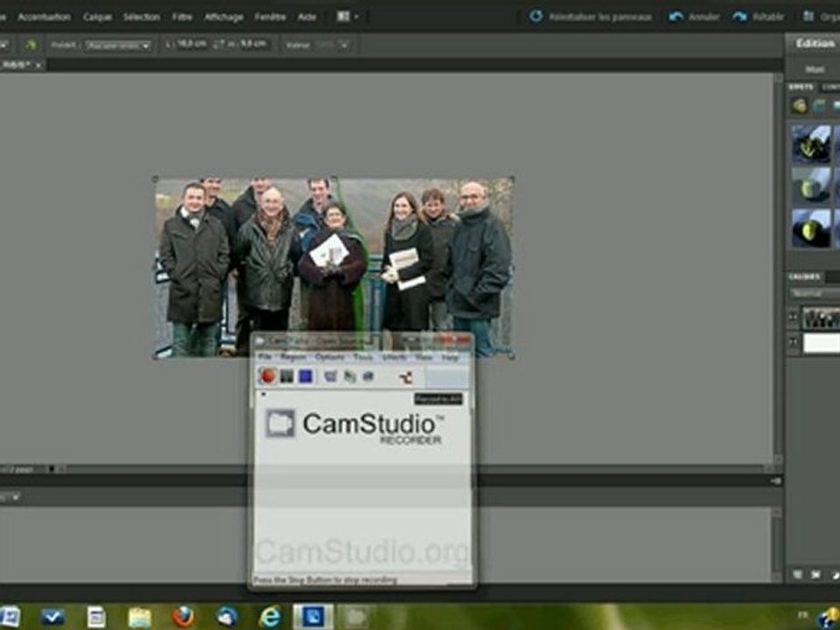Viewport: 840px width, 630px height.
Task: Open the CamStudio Effects menu
Action: coord(395,357)
